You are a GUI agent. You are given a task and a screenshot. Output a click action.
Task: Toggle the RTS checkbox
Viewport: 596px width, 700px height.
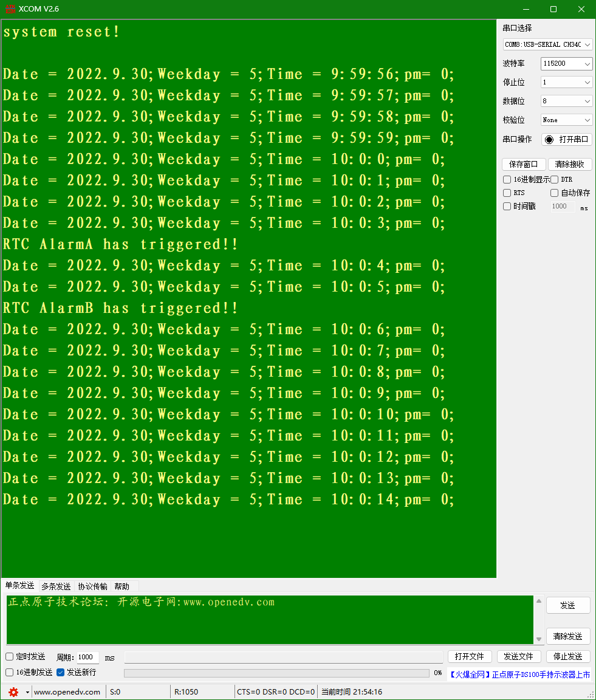pyautogui.click(x=507, y=193)
